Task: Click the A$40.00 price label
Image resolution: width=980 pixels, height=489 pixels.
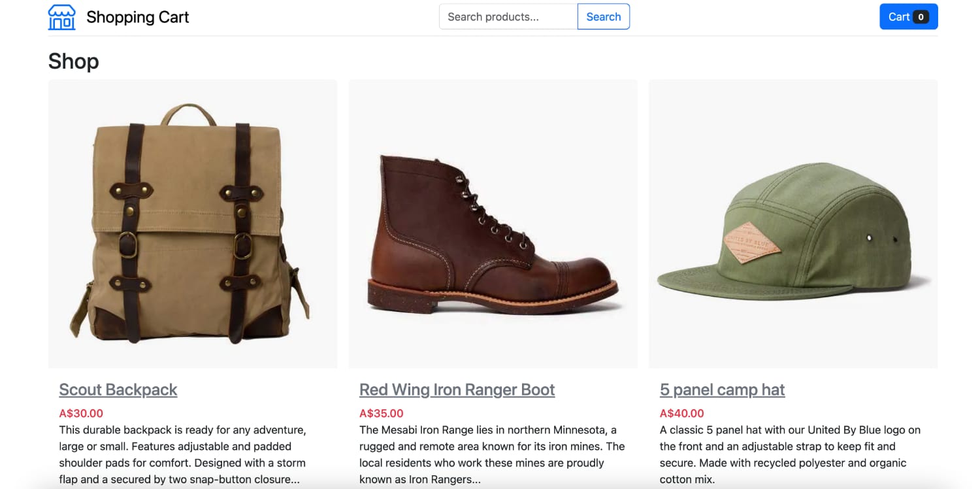Action: point(681,413)
